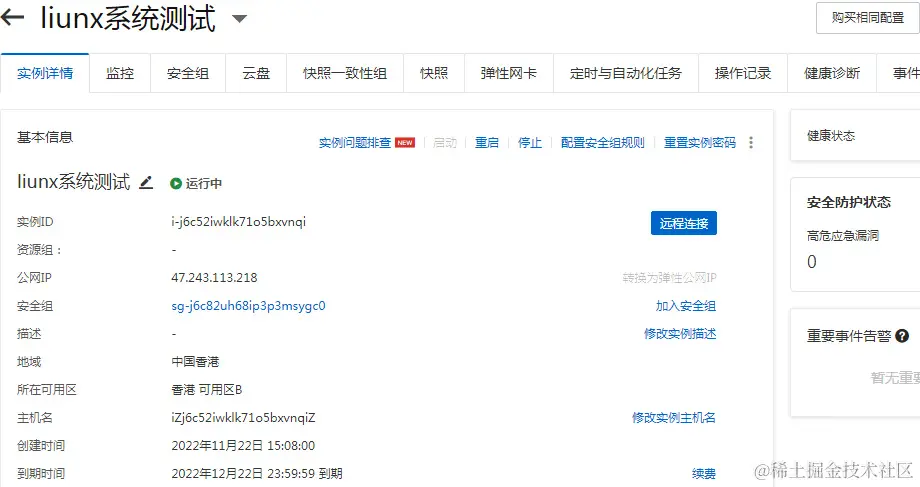Click the 续费 renewal link
This screenshot has width=920, height=487.
tap(704, 474)
